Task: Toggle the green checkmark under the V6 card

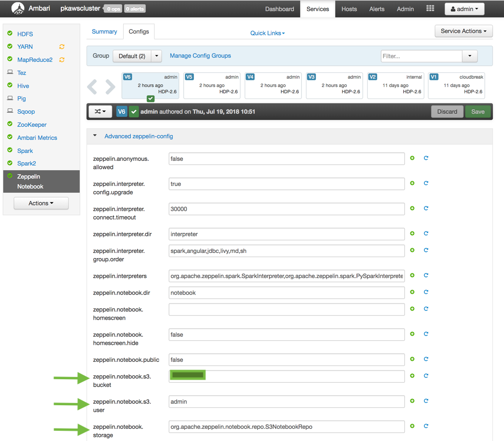Action: (x=150, y=98)
